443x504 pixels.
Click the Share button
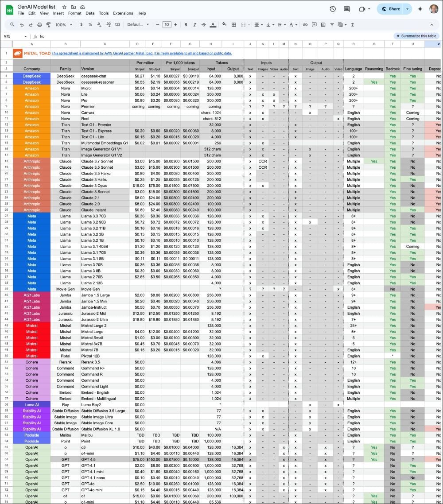[391, 9]
